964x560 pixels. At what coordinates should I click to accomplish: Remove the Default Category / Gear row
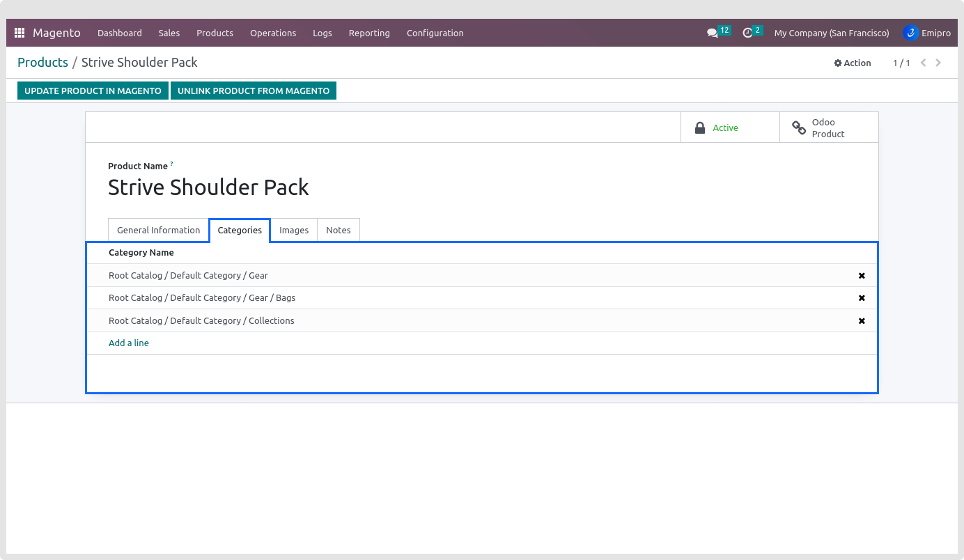click(x=862, y=276)
